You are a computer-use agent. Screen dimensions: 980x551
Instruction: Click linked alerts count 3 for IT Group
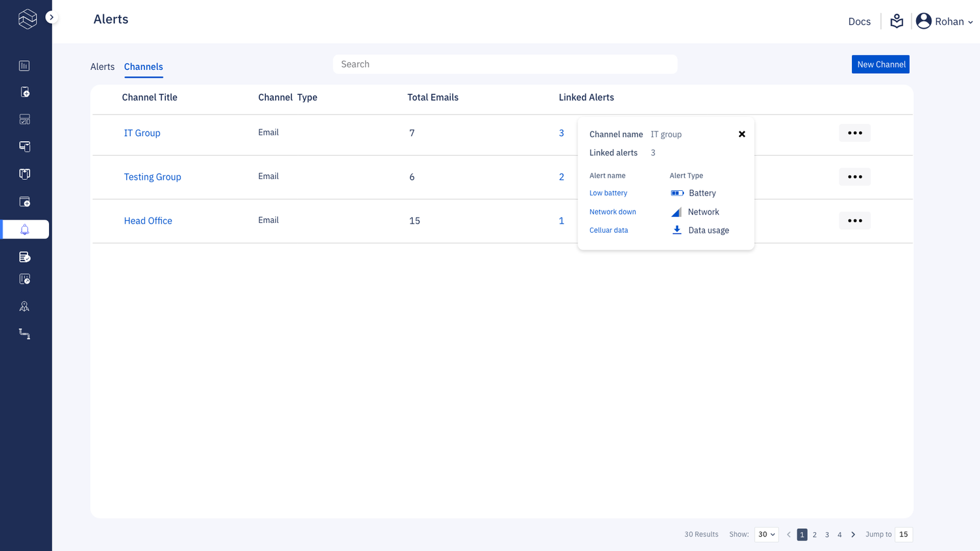coord(561,133)
